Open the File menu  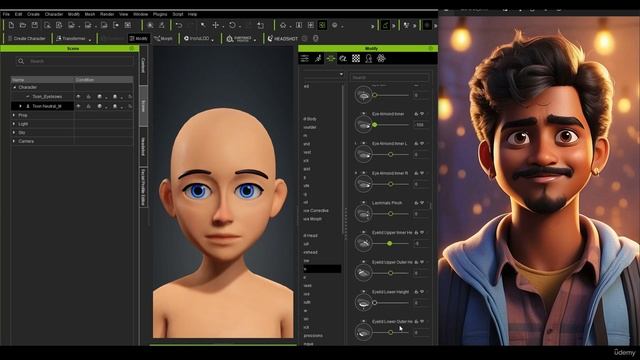(6, 14)
